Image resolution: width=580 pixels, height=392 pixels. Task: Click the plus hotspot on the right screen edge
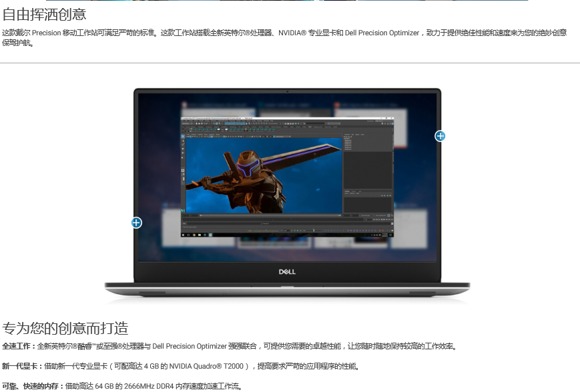[x=440, y=136]
